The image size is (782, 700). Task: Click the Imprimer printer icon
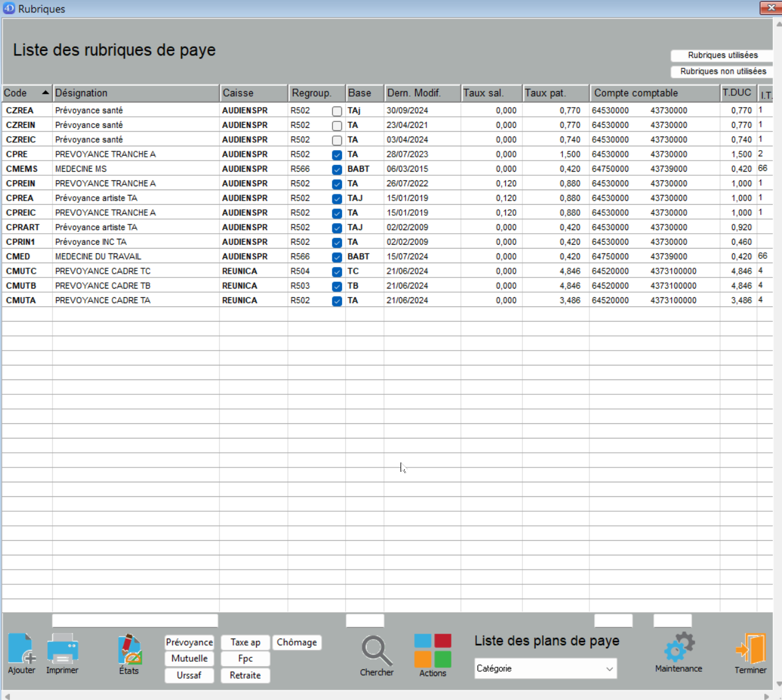pos(62,649)
